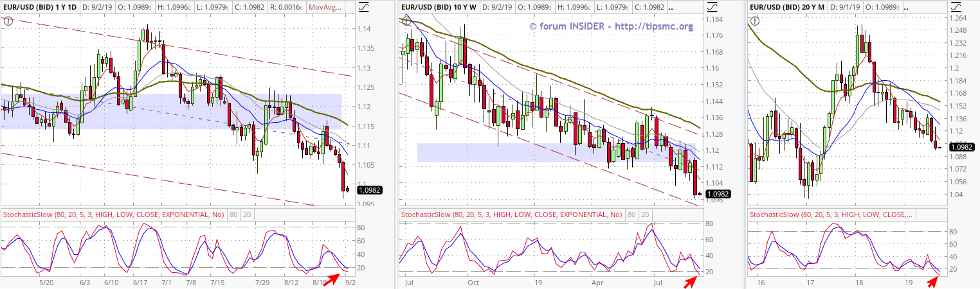Open drawing tools icon on 1Y 1D chart
Screen dimensions: 980x289
coord(364,7)
